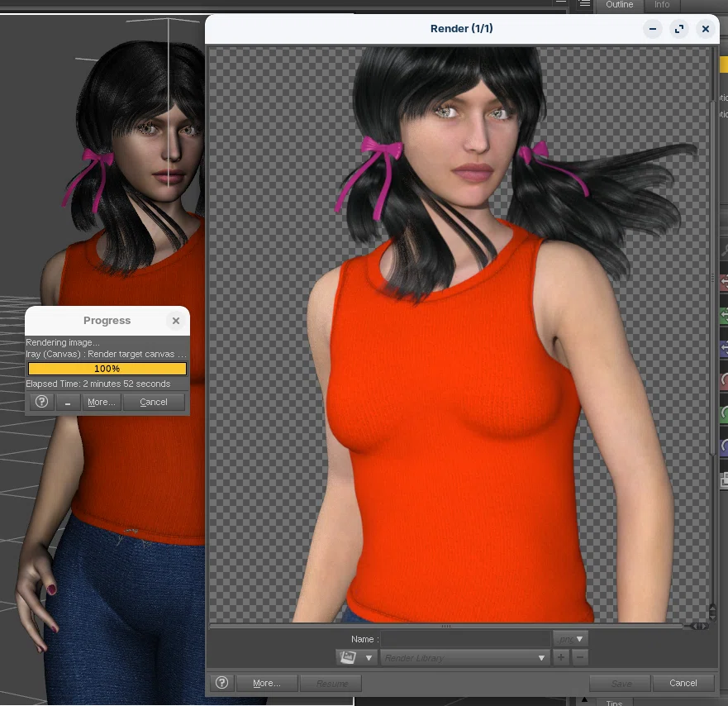Click the plus button beside Render Library
Image resolution: width=728 pixels, height=706 pixels.
click(x=561, y=658)
